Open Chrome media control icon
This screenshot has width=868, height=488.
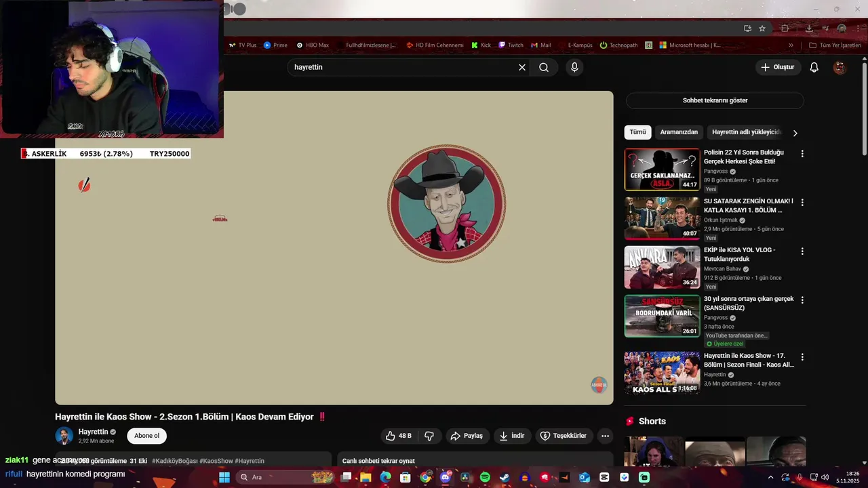[825, 28]
